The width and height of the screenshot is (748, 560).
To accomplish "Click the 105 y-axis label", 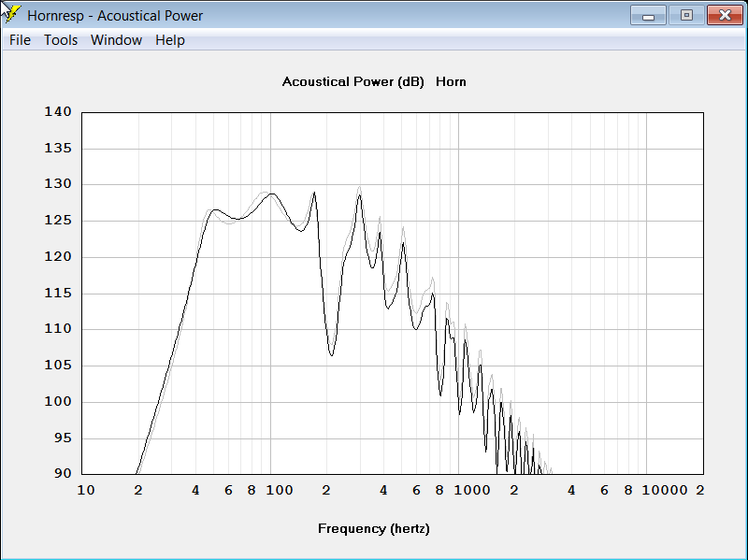I will [58, 366].
